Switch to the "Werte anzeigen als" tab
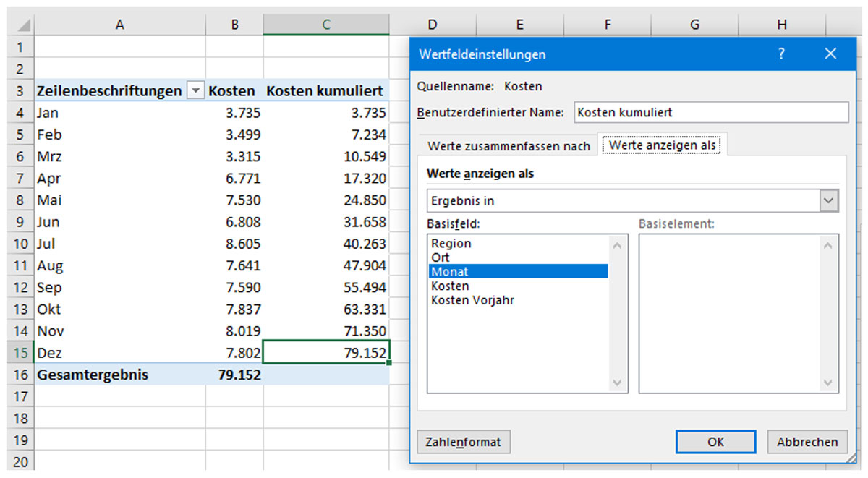Viewport: 868px width, 478px height. 662,145
